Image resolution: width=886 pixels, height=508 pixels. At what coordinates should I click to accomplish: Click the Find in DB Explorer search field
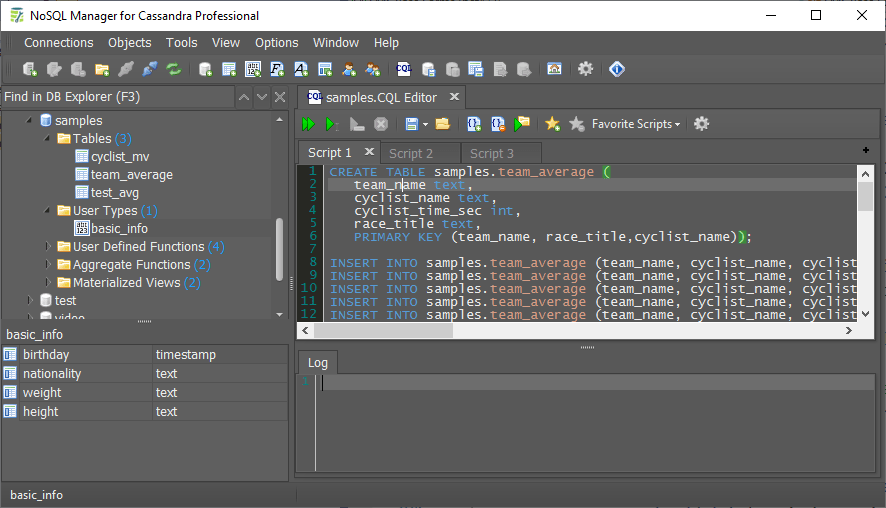click(x=115, y=97)
